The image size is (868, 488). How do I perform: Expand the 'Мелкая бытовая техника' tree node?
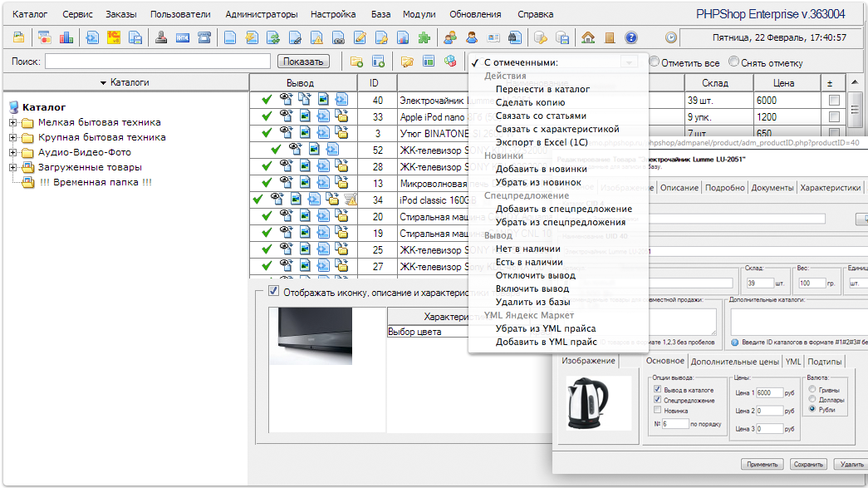point(13,123)
